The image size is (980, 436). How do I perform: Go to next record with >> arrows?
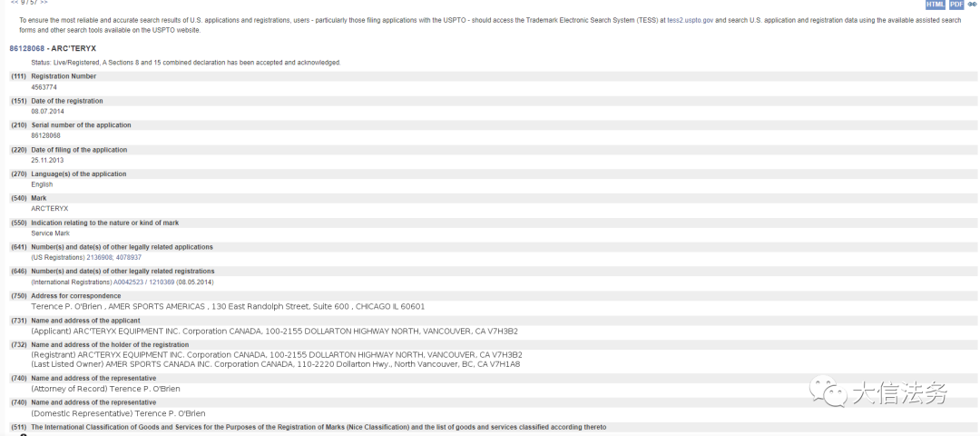pyautogui.click(x=44, y=2)
